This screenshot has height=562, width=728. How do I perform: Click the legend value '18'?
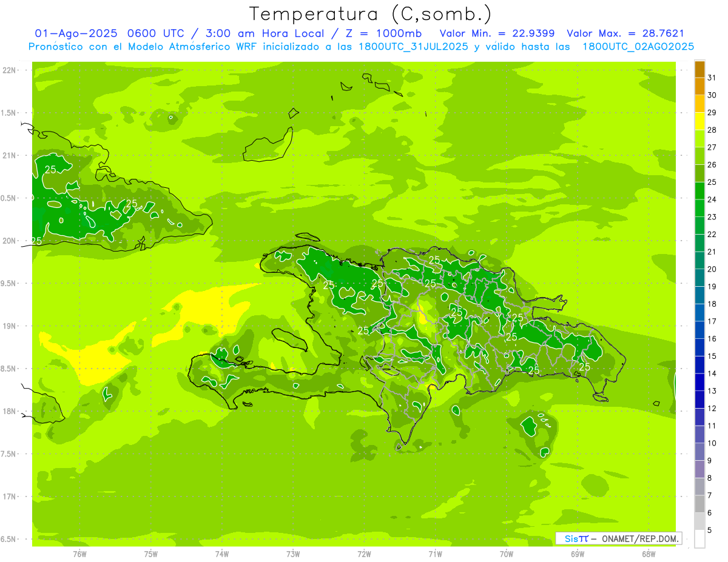point(712,304)
